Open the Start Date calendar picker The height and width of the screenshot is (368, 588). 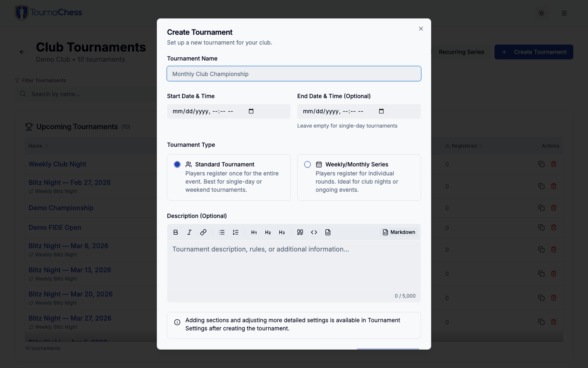point(251,111)
